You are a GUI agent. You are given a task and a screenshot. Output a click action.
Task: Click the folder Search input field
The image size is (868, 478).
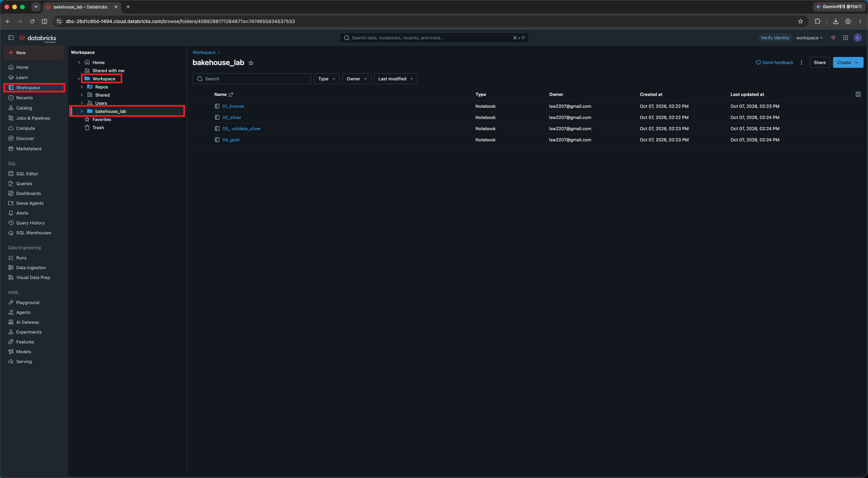252,79
